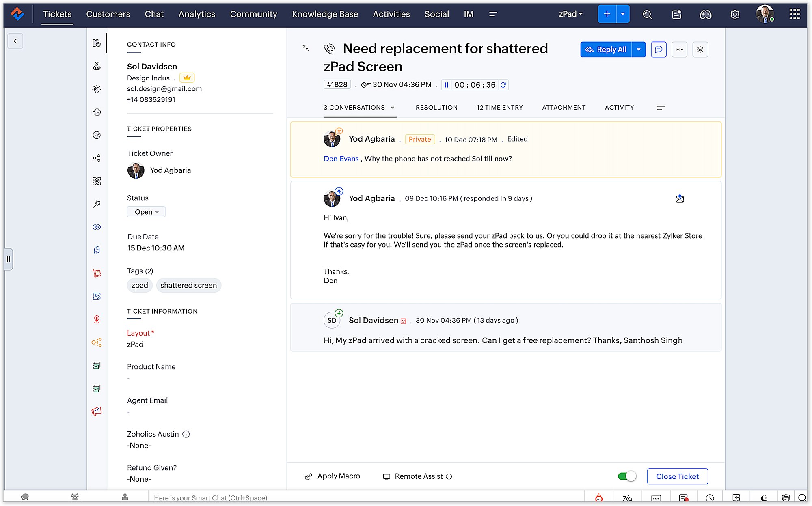Click the gamepad icon in top bar
The width and height of the screenshot is (812, 506).
705,15
